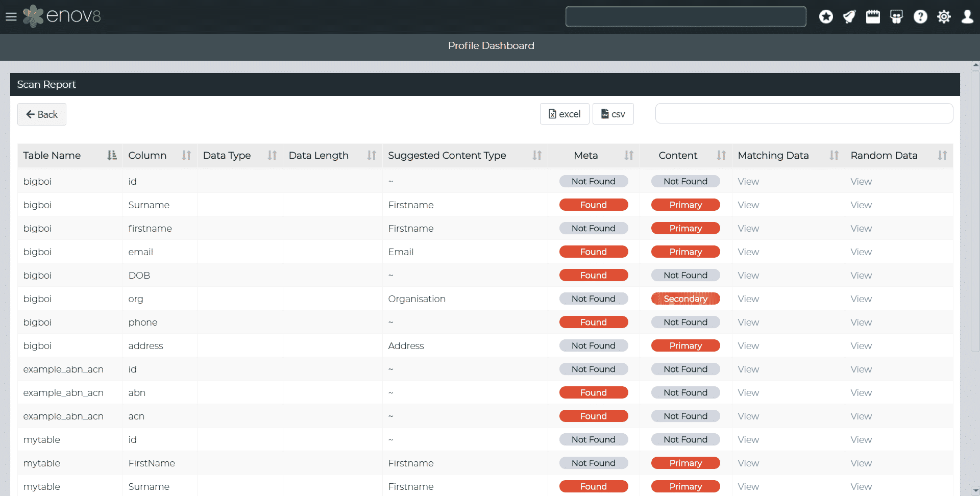
Task: Open the calendar icon in header
Action: point(873,17)
